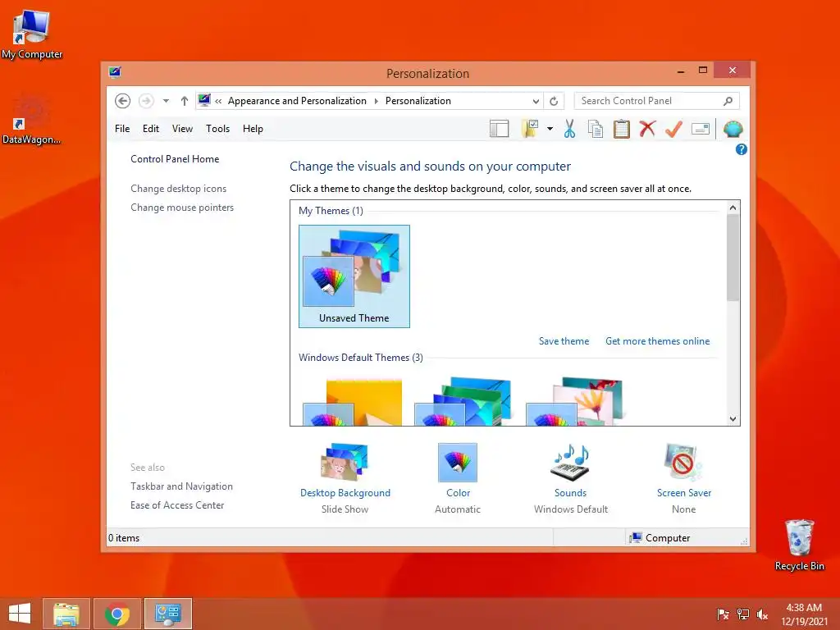Go up one folder level
Image resolution: width=840 pixels, height=630 pixels.
click(x=185, y=101)
